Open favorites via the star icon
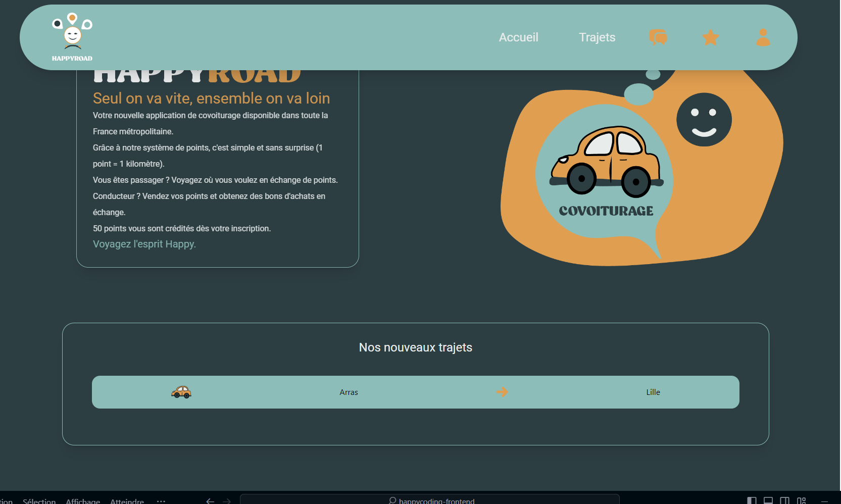The width and height of the screenshot is (841, 504). (x=711, y=37)
